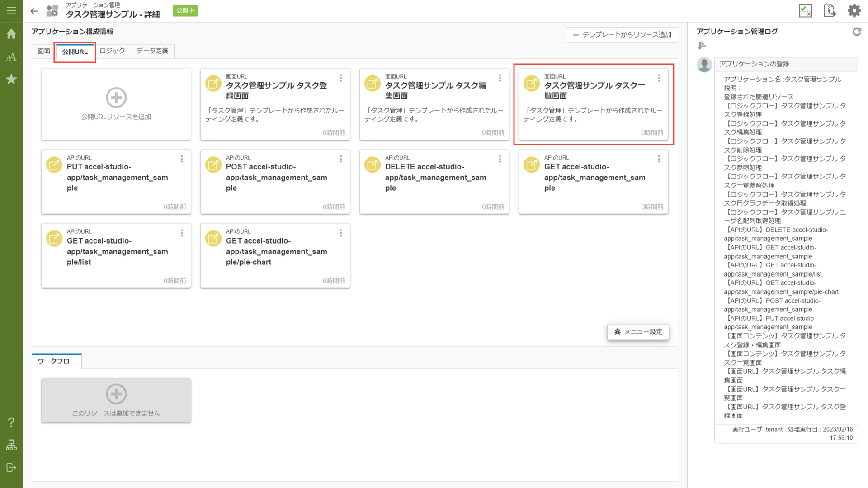Viewport: 868px width, 488px height.
Task: Click the logout icon in sidebar
Action: [x=11, y=468]
